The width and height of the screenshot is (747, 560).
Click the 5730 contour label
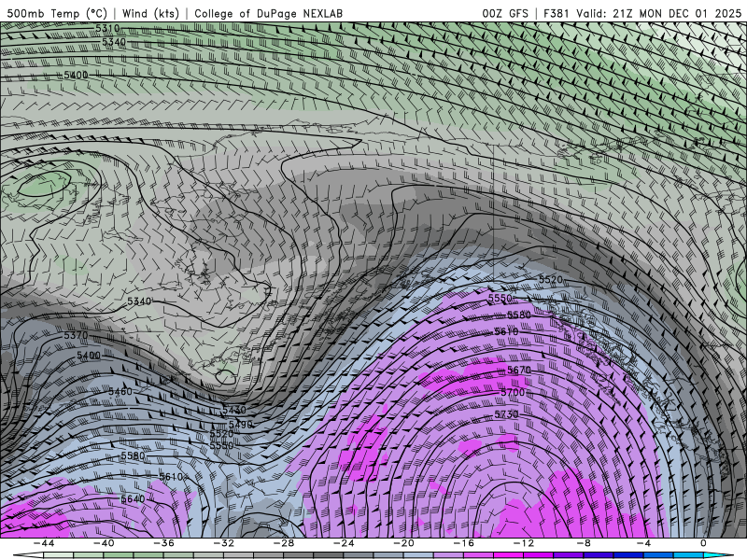tap(506, 414)
